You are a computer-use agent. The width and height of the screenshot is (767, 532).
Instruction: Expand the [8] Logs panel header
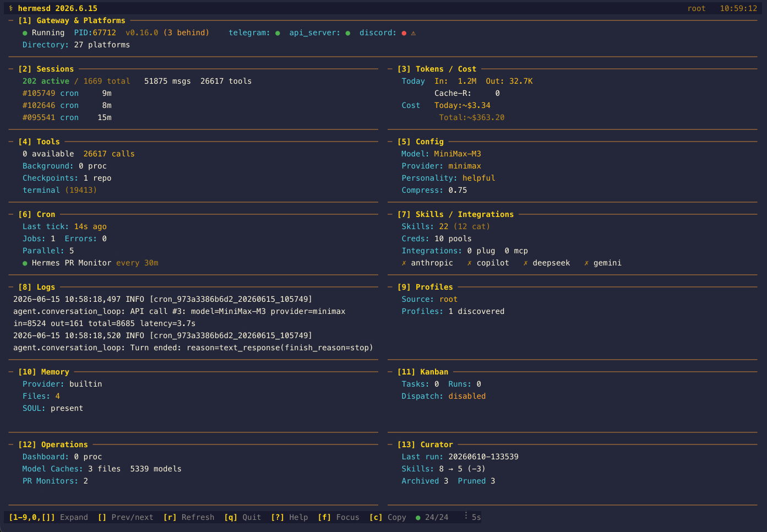tap(36, 287)
